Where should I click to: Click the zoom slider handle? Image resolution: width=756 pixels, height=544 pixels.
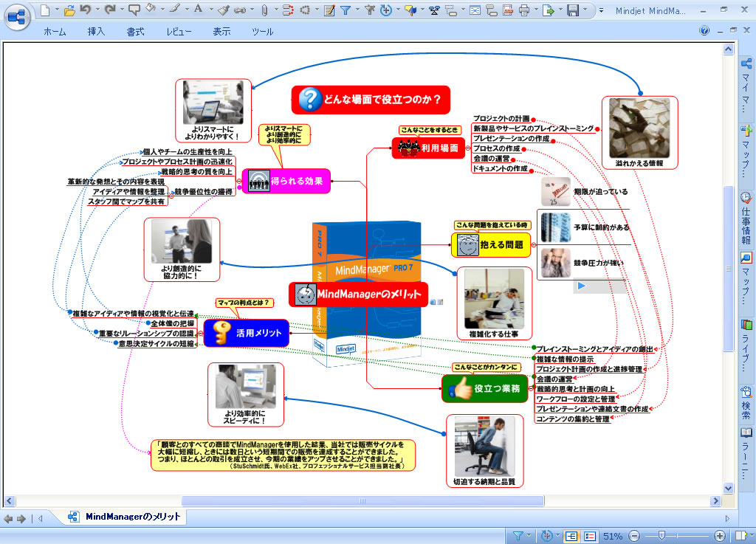(661, 536)
